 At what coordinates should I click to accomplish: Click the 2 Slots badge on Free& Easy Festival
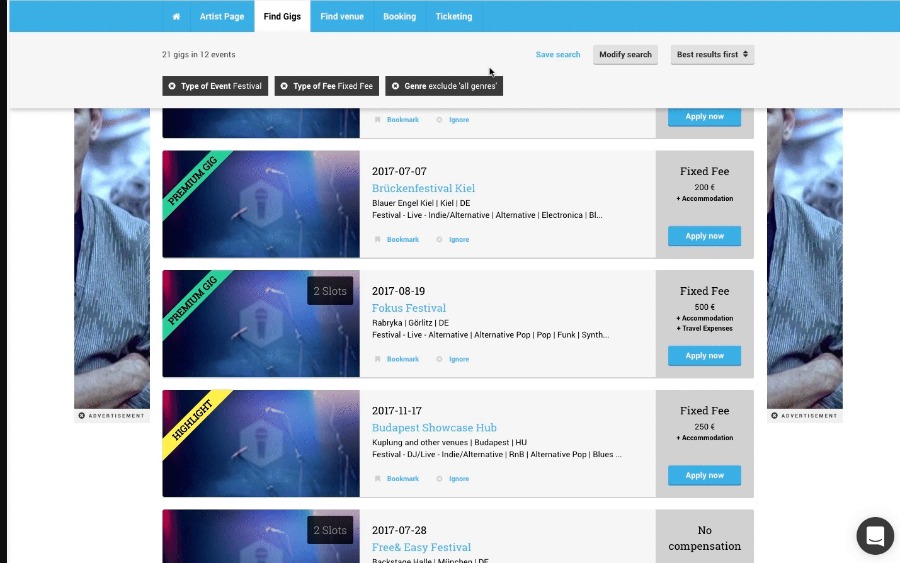[330, 530]
